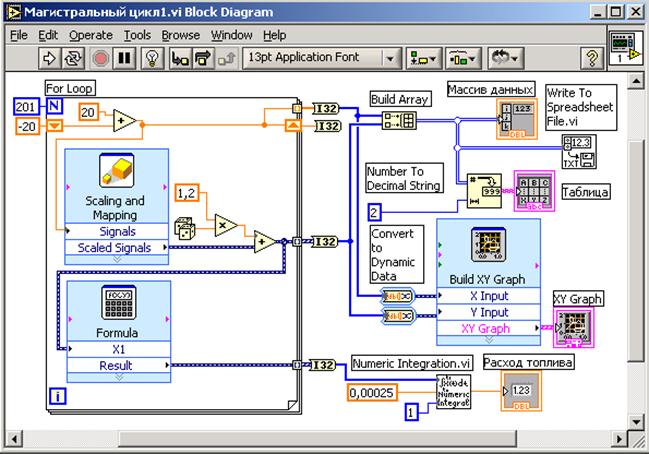649x454 pixels.
Task: Click the loop iteration terminal i
Action: click(x=58, y=396)
